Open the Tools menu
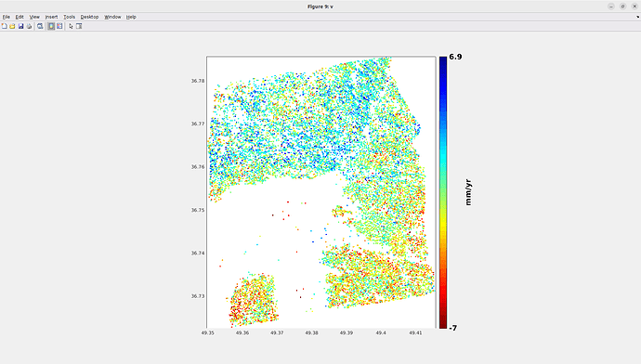 pyautogui.click(x=69, y=17)
